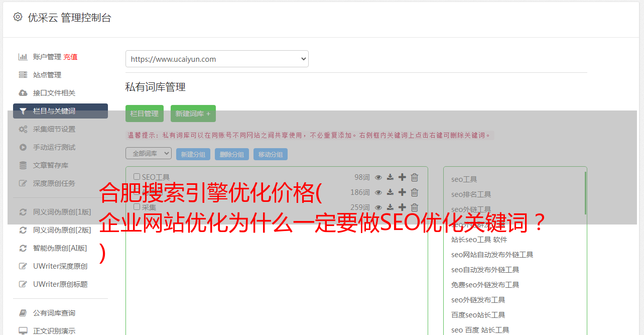This screenshot has height=335, width=644.
Task: Select the 栏目与关键词 sidebar item
Action: point(60,111)
